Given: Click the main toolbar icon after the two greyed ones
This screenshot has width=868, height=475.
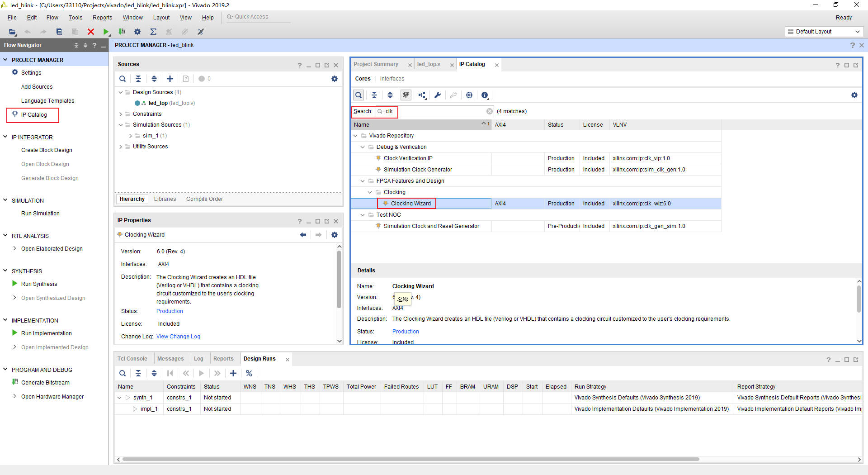Looking at the screenshot, I should [x=201, y=32].
